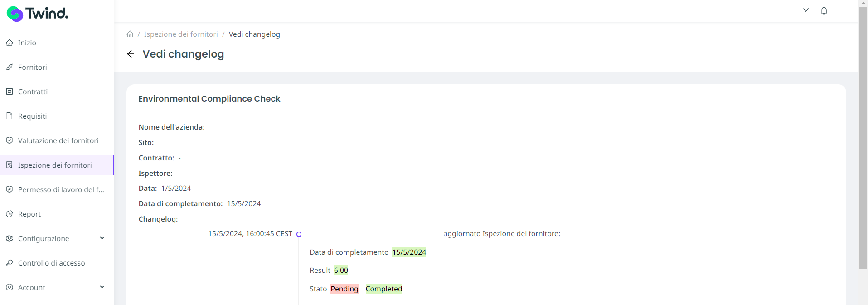This screenshot has width=868, height=305.
Task: Go back using the left arrow icon
Action: 131,54
